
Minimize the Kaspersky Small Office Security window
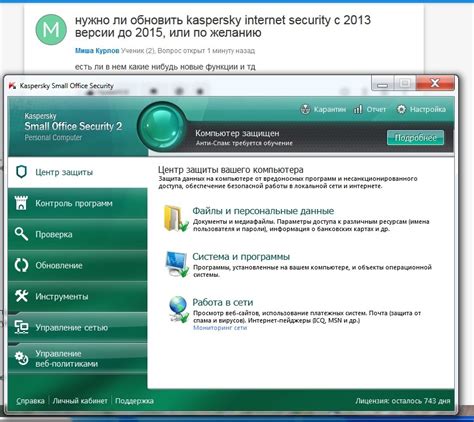point(383,83)
